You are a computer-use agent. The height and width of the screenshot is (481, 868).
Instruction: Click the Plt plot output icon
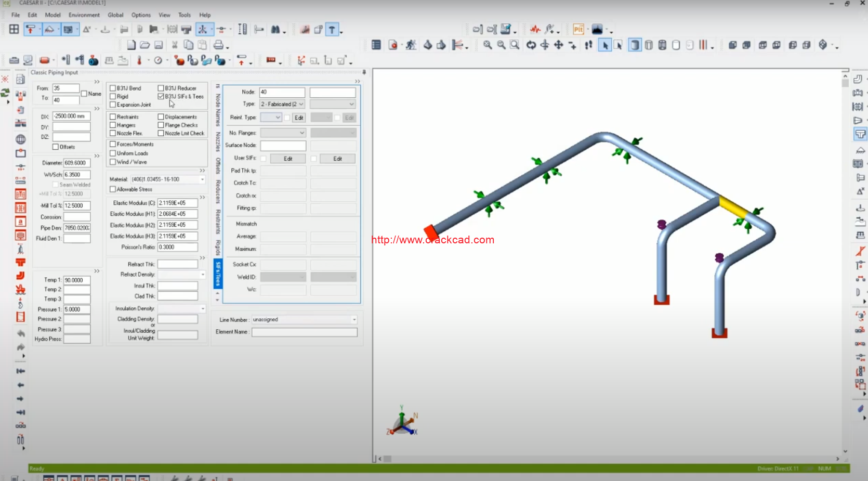(578, 29)
